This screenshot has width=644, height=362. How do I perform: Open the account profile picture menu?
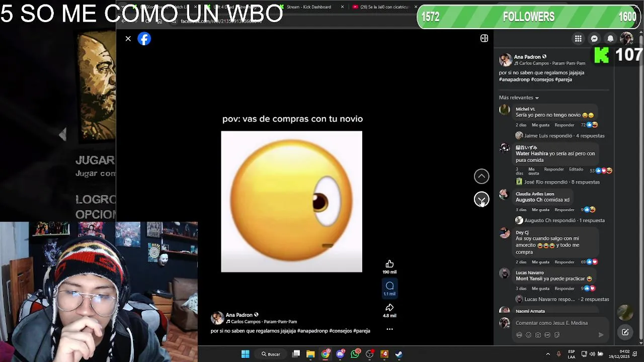(x=626, y=38)
